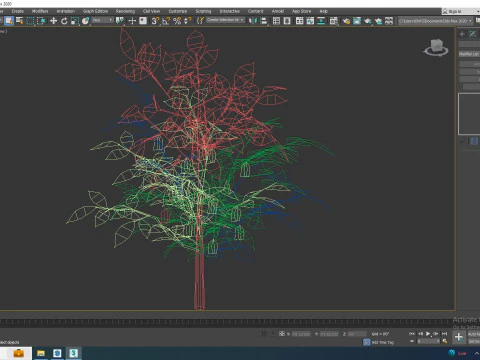Toggle the Layer Explorer icon
Viewport: 480px width, 360px height.
(x=287, y=21)
